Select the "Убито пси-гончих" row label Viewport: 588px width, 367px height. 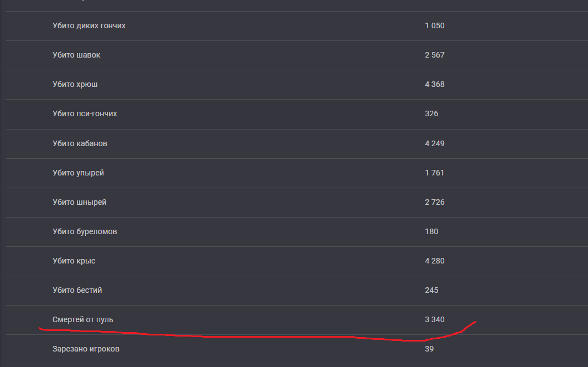85,113
